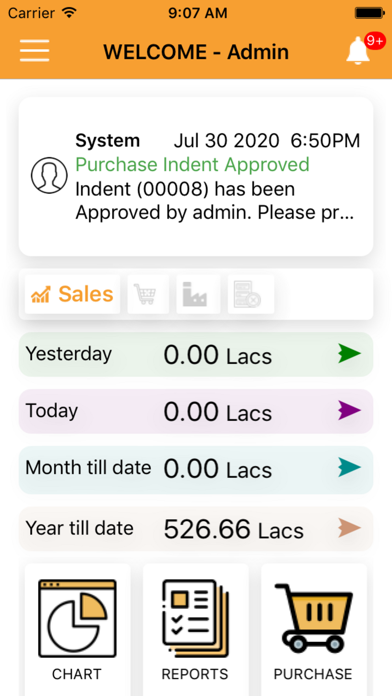
Task: Open Yesterday sales via green arrow
Action: [349, 354]
